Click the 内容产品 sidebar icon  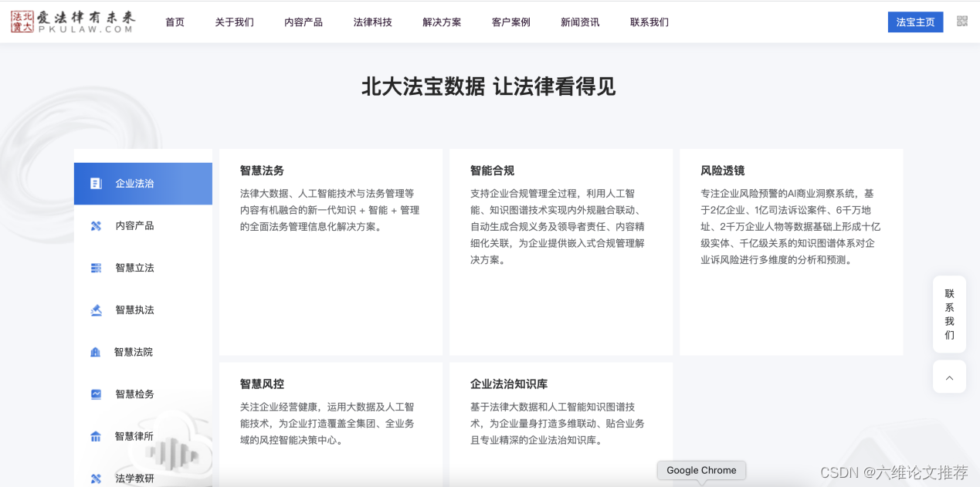(96, 226)
